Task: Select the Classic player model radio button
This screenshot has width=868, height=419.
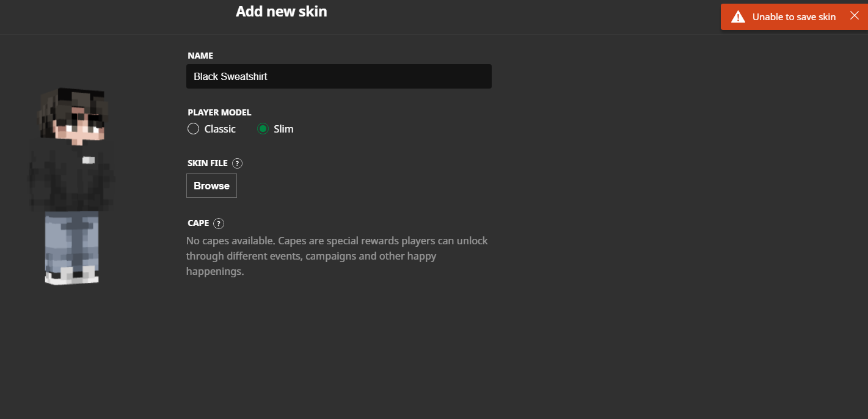Action: tap(193, 129)
